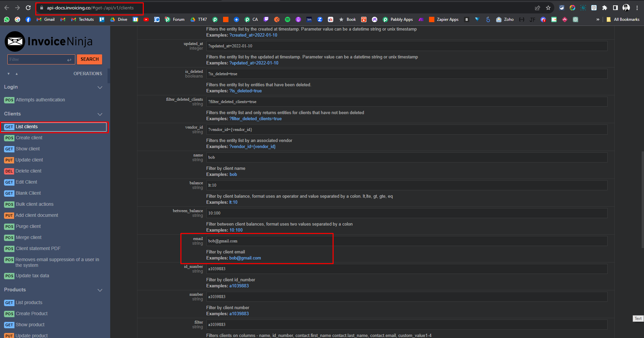This screenshot has height=338, width=644.
Task: Click the Zapier Apps bookmark
Action: coord(444,19)
